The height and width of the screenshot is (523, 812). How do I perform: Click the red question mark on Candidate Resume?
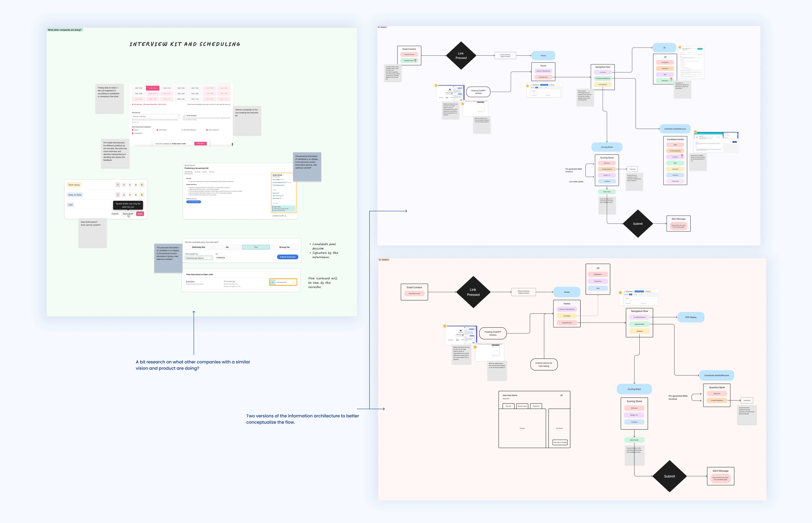(x=415, y=60)
